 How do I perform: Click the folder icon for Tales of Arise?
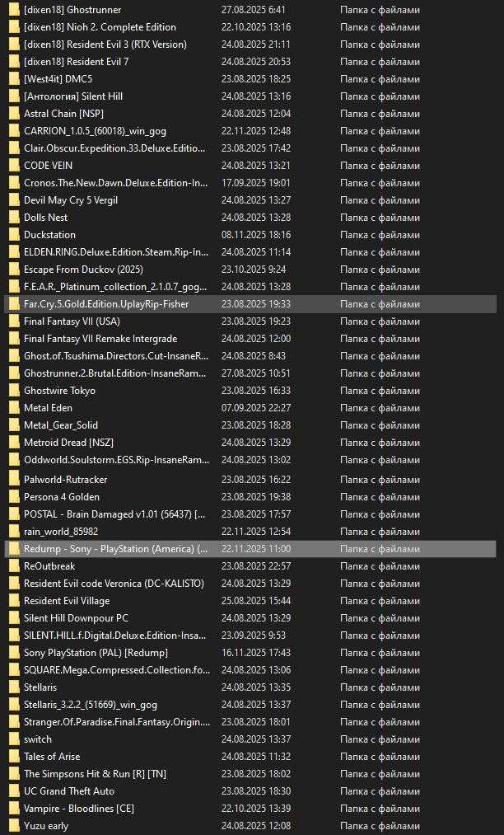coord(14,757)
